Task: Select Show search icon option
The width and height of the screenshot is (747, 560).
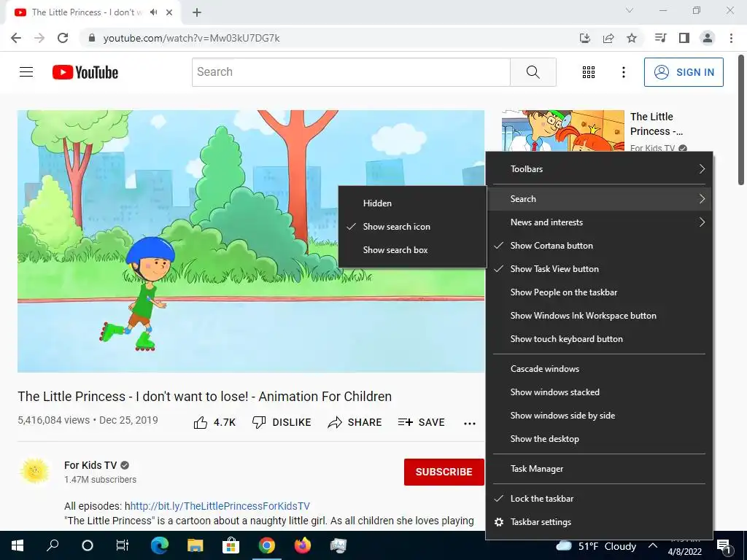Action: coord(413,227)
